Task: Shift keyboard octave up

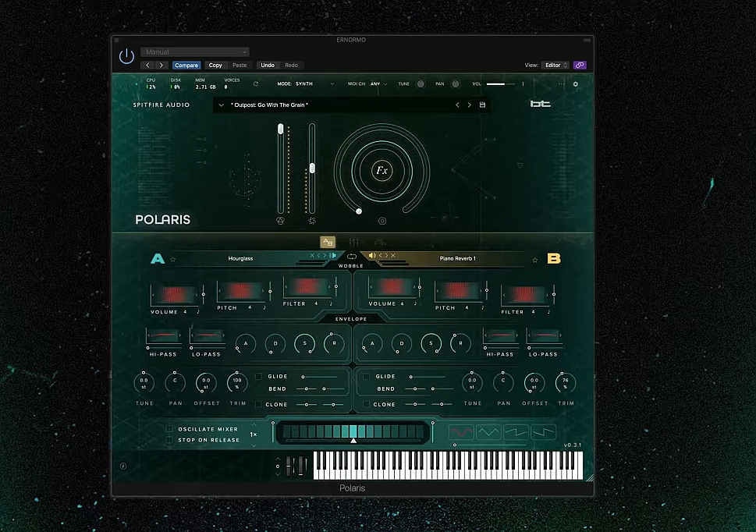Action: click(x=277, y=459)
